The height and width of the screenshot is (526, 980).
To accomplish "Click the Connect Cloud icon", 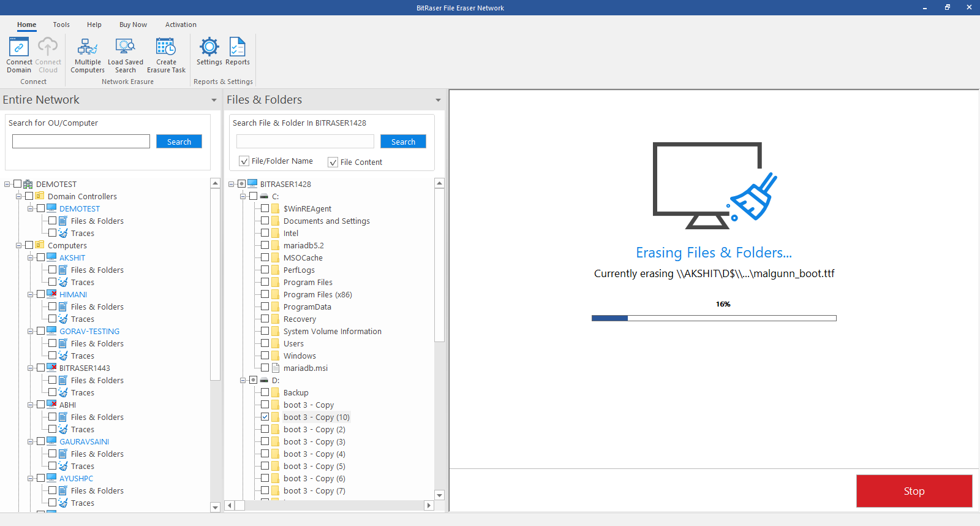I will [48, 47].
